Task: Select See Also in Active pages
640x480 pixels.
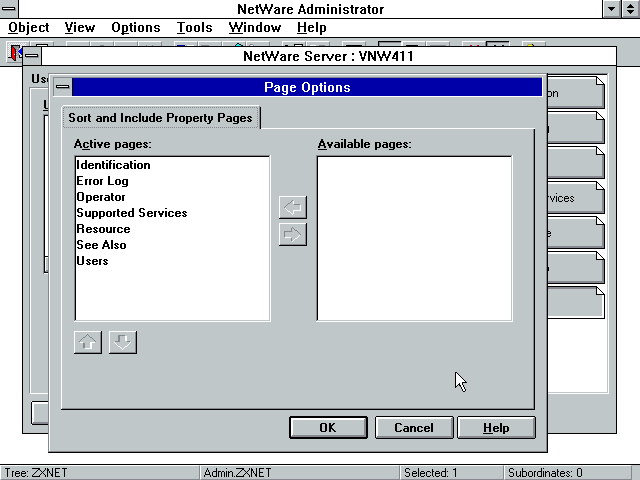Action: click(x=172, y=245)
